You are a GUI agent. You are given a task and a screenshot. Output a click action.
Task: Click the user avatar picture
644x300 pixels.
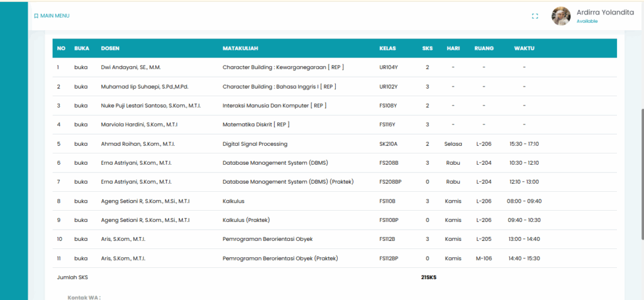coord(561,16)
